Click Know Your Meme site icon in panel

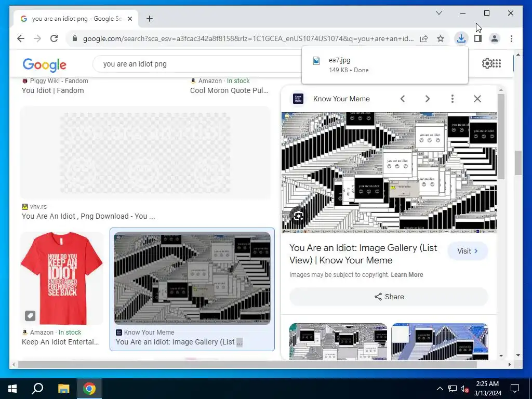(298, 99)
